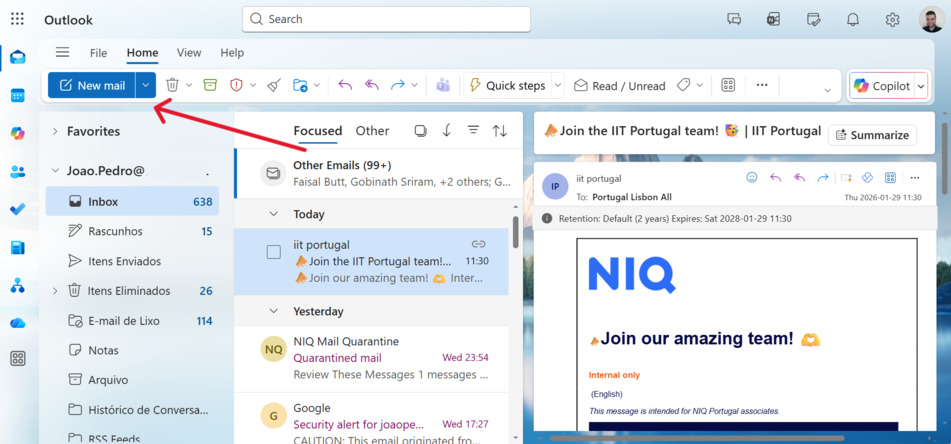Toggle select-all messages icon in list header
Image resolution: width=951 pixels, height=444 pixels.
420,130
